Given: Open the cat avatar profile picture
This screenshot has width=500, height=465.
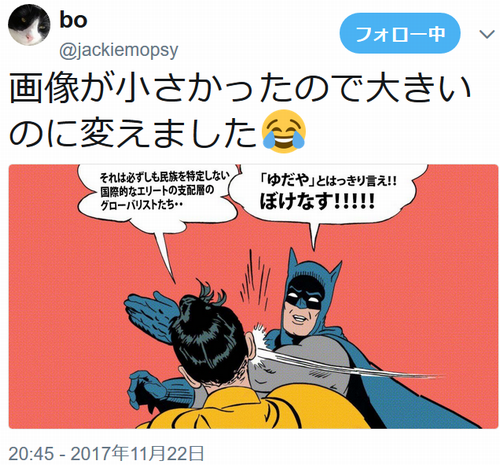Looking at the screenshot, I should 29,24.
